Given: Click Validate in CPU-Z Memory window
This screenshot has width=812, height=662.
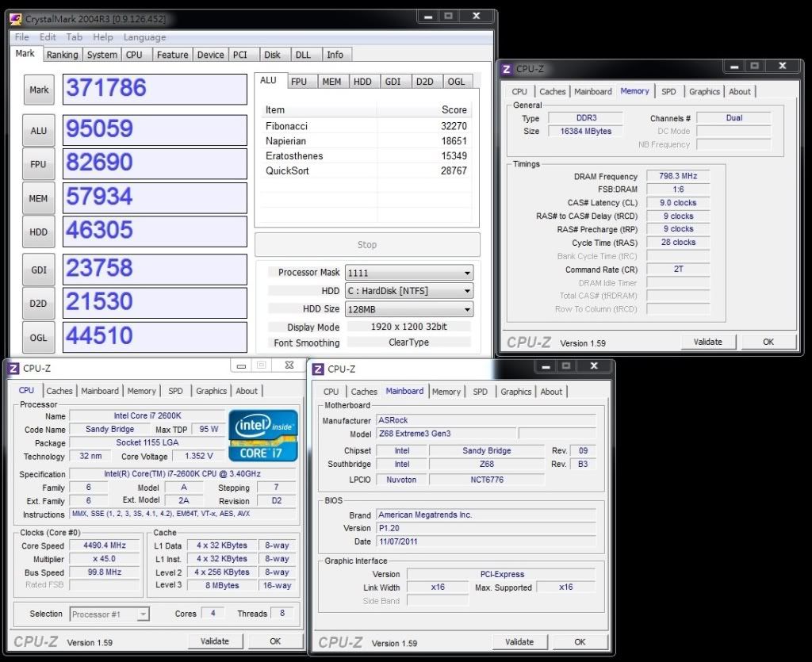Looking at the screenshot, I should click(708, 342).
